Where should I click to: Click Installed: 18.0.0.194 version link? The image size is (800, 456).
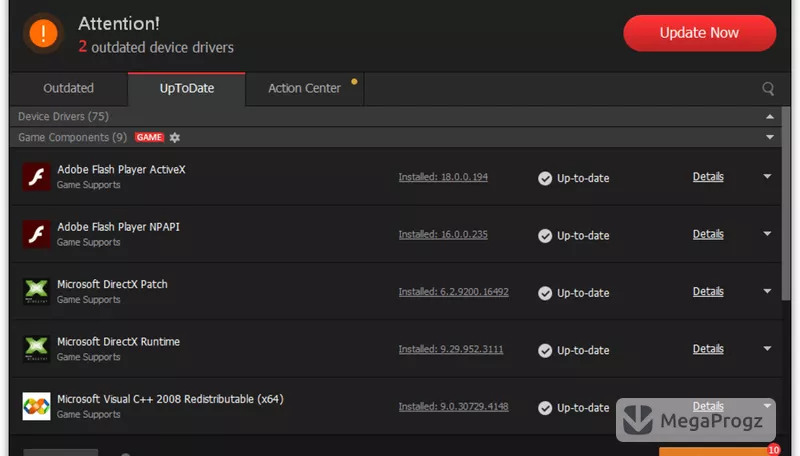click(x=443, y=177)
